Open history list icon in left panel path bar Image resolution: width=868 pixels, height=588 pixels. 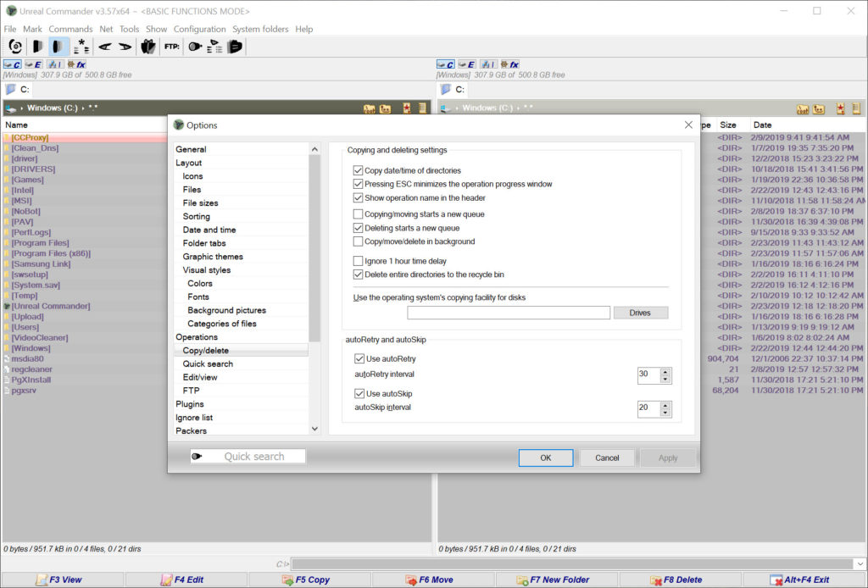(422, 108)
